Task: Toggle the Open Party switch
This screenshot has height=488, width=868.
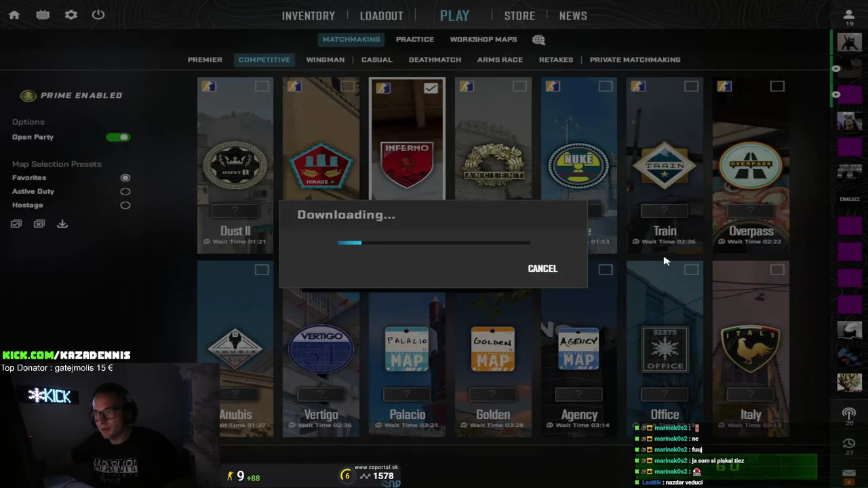Action: (x=118, y=137)
